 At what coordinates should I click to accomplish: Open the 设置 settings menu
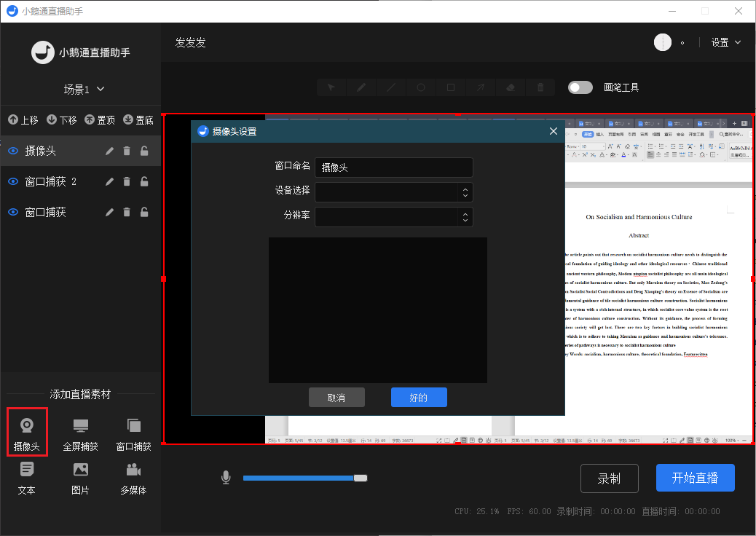coord(725,42)
